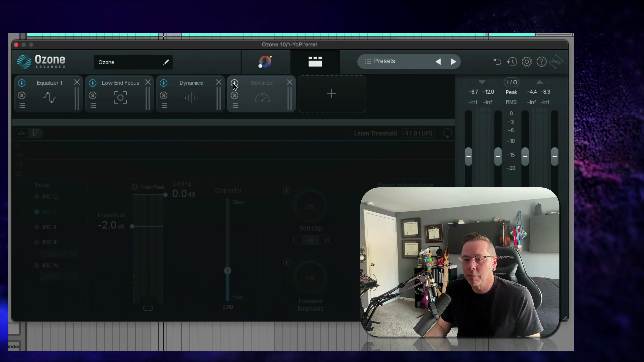
Task: Click the Soft Clip amount knob
Action: pyautogui.click(x=310, y=207)
